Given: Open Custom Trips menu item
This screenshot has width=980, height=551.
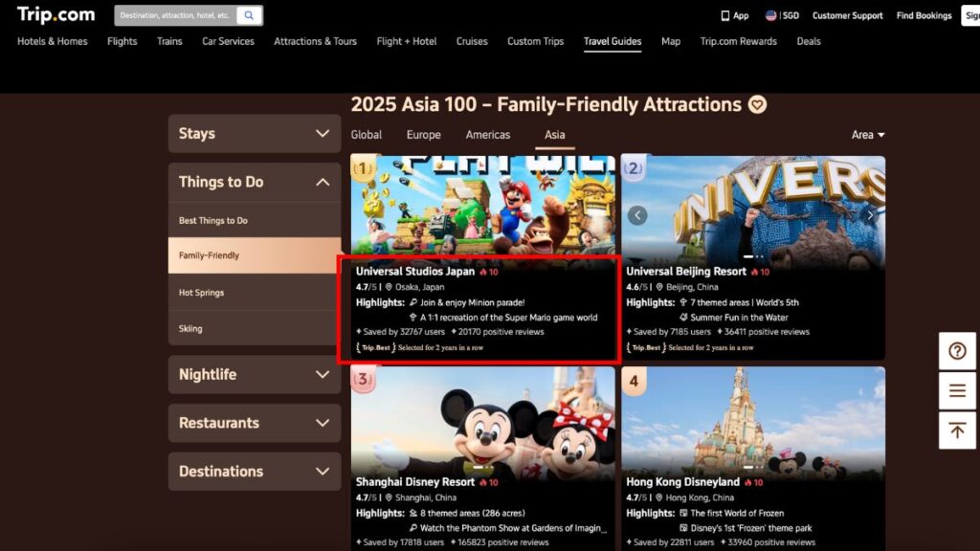Looking at the screenshot, I should (536, 41).
